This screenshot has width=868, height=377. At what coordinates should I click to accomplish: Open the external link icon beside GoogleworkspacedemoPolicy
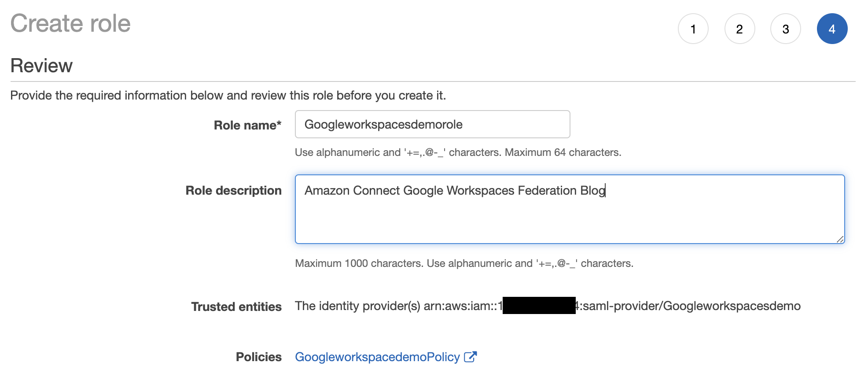coord(470,357)
